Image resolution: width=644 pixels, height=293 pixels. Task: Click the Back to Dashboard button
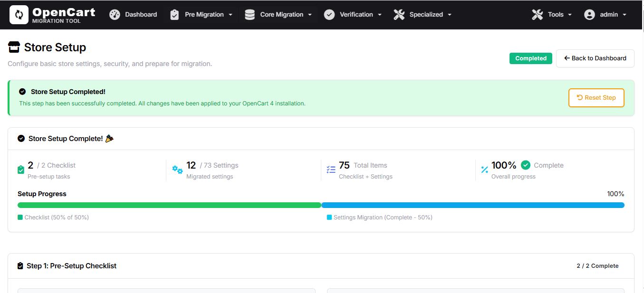click(x=595, y=58)
